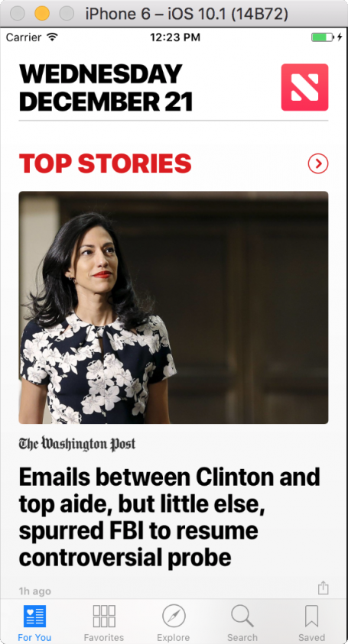Screen dimensions: 348x644
Task: Open the Apple News logo icon
Action: click(305, 87)
